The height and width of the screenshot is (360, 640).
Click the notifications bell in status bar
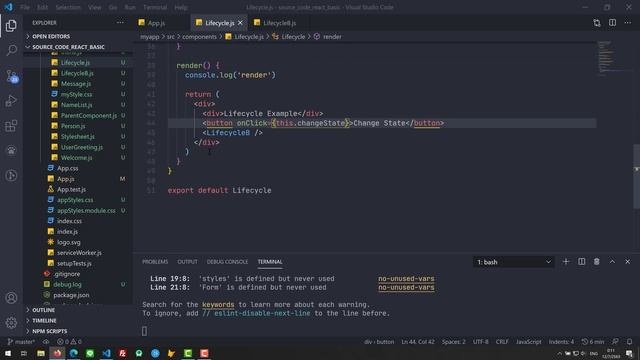(629, 342)
